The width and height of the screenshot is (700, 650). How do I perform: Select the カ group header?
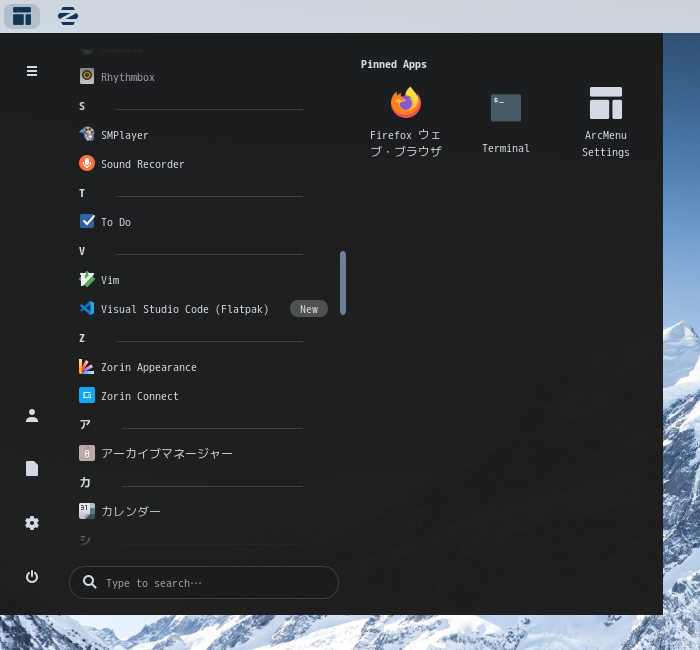(x=85, y=483)
